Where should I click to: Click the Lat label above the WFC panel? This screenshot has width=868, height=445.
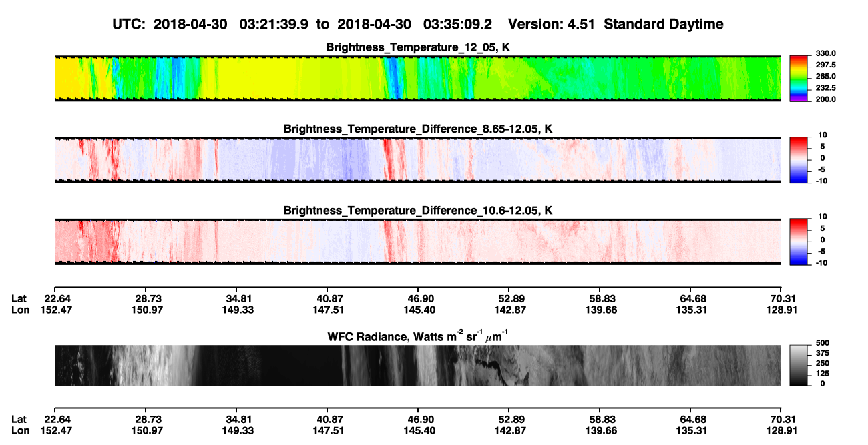click(x=19, y=299)
